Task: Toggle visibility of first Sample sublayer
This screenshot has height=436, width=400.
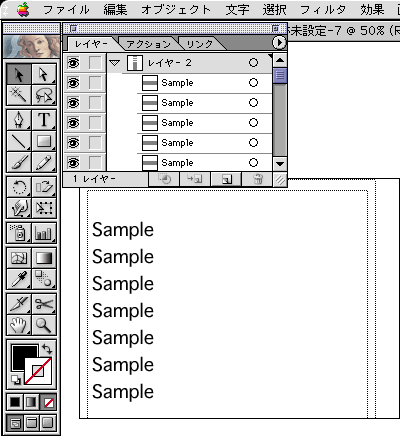Action: tap(74, 83)
